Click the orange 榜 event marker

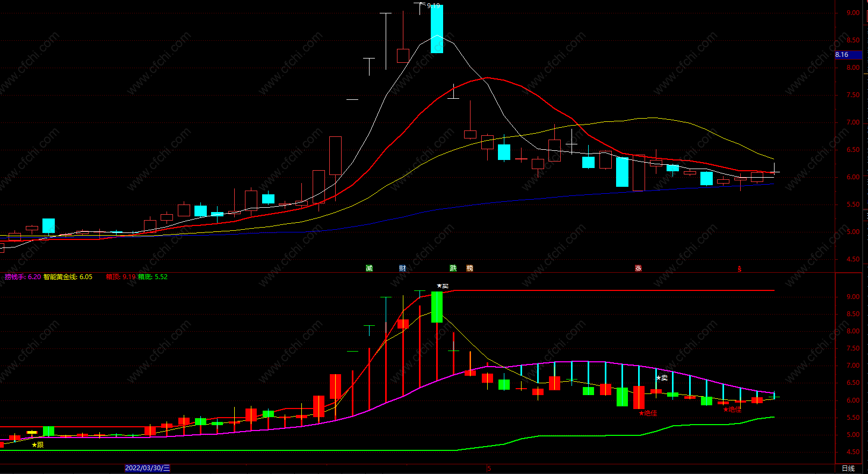pyautogui.click(x=469, y=268)
